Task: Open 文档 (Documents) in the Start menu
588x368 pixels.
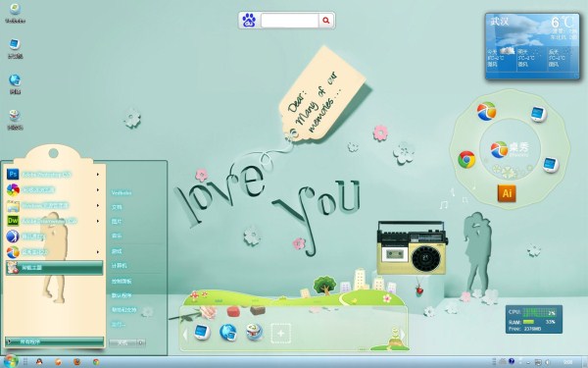Action: point(117,207)
